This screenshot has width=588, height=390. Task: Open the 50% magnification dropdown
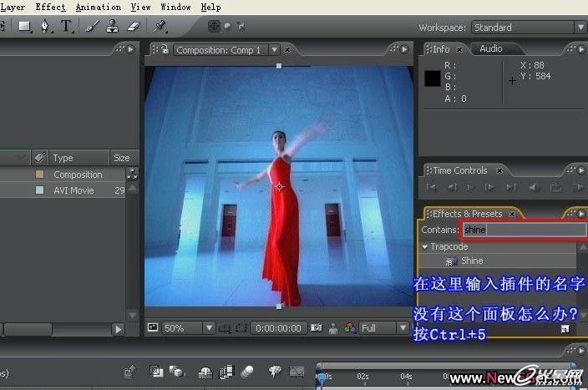(188, 328)
